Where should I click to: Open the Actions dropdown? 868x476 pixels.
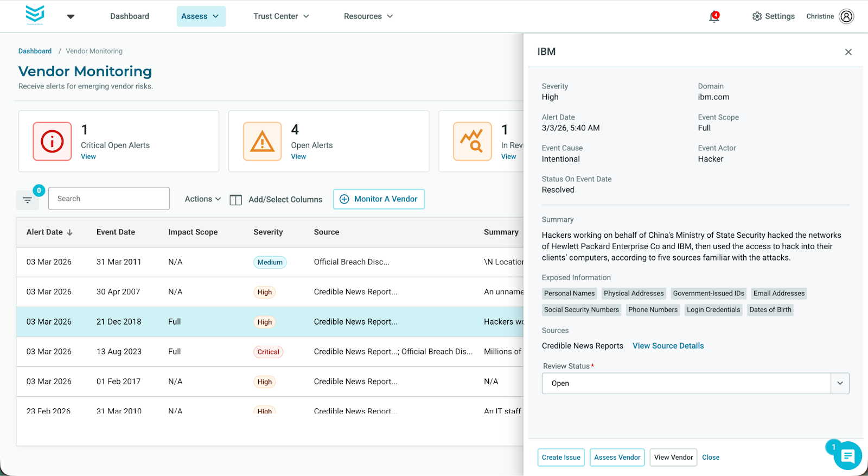click(x=202, y=199)
